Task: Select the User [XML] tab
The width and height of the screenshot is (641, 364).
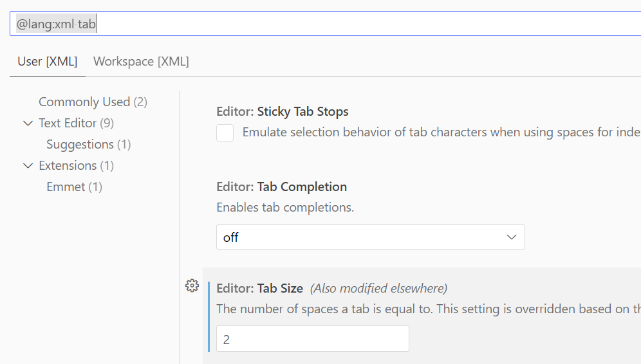Action: point(48,61)
